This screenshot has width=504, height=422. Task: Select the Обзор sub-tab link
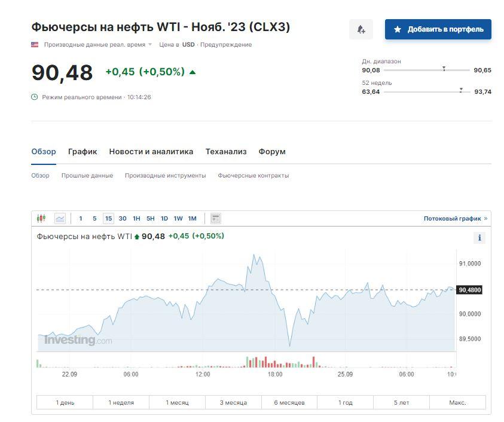click(x=40, y=176)
